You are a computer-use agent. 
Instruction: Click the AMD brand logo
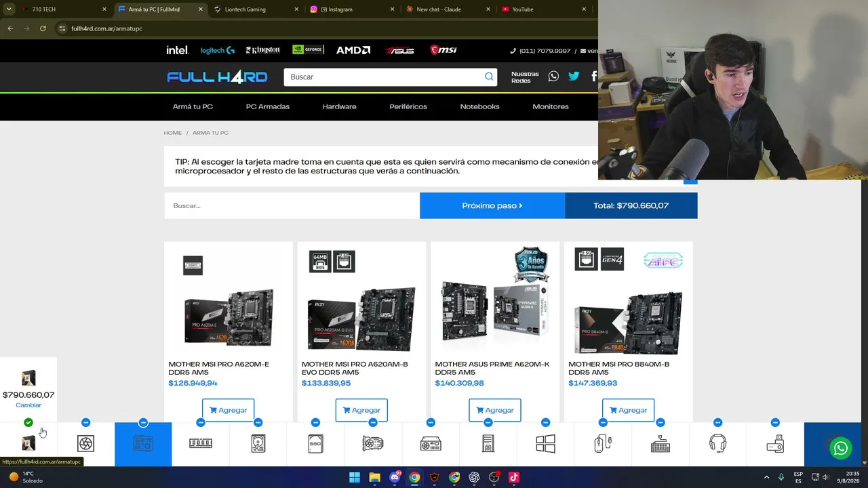pyautogui.click(x=353, y=50)
